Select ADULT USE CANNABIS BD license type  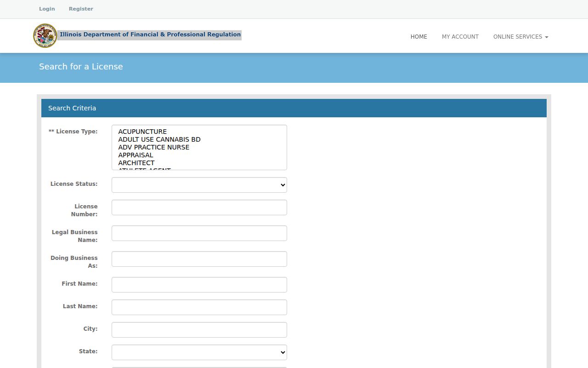pyautogui.click(x=199, y=139)
